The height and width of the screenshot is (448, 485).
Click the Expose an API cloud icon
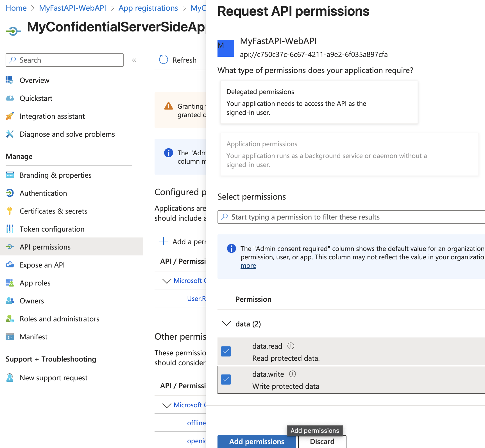10,265
